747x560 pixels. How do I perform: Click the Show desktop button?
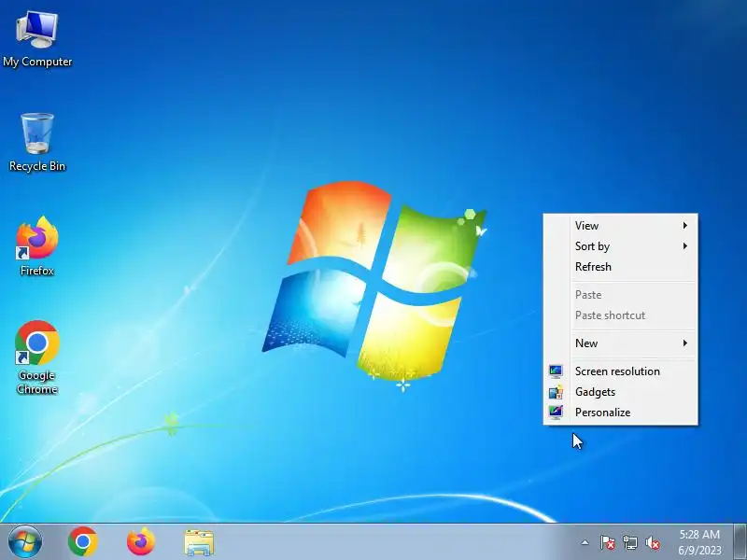tap(740, 542)
